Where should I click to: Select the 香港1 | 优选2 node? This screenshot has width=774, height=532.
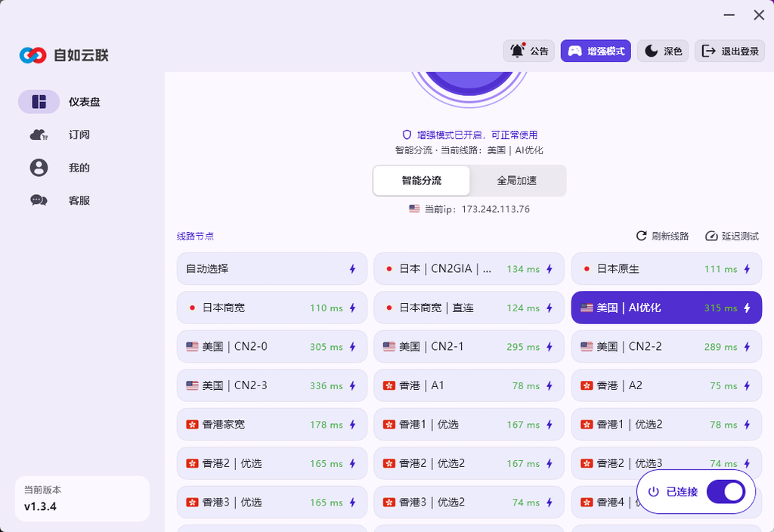coord(667,425)
